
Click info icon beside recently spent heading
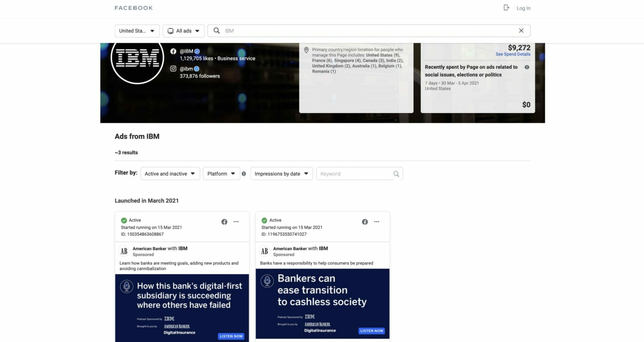527,67
